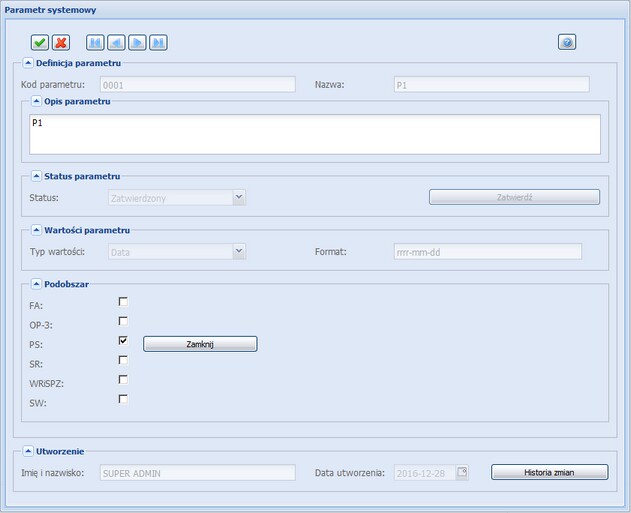
Task: Go to the next record
Action: coord(137,42)
